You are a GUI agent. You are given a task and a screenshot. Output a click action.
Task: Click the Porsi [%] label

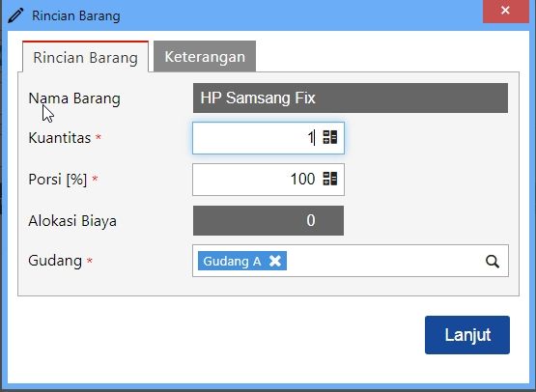58,180
